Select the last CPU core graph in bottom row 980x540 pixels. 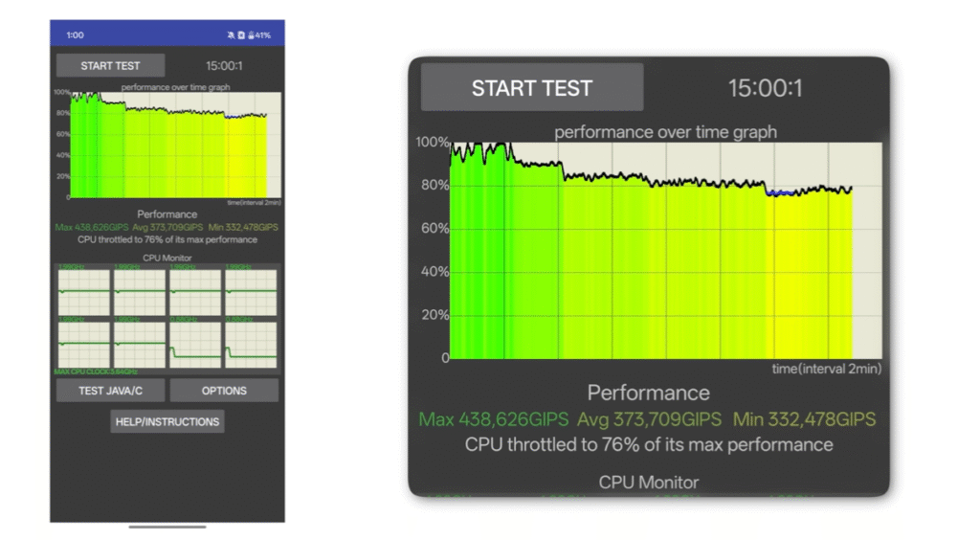(x=251, y=344)
